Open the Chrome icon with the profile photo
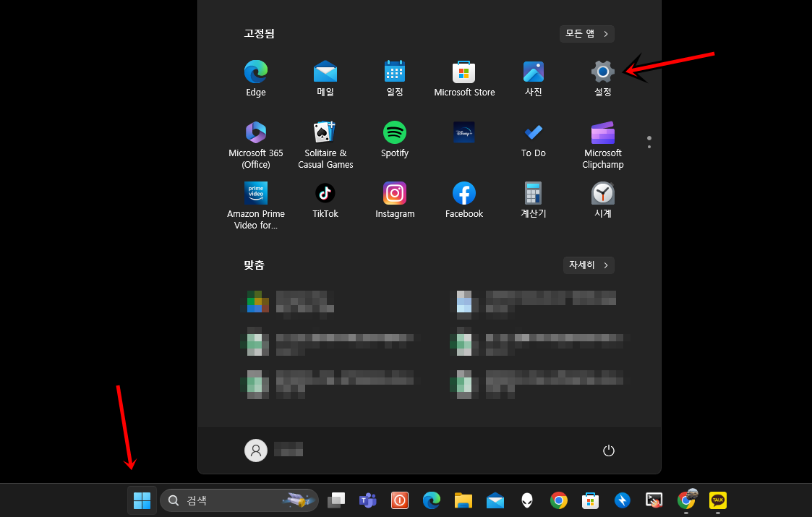Screen dimensions: 812x517 tap(686, 500)
